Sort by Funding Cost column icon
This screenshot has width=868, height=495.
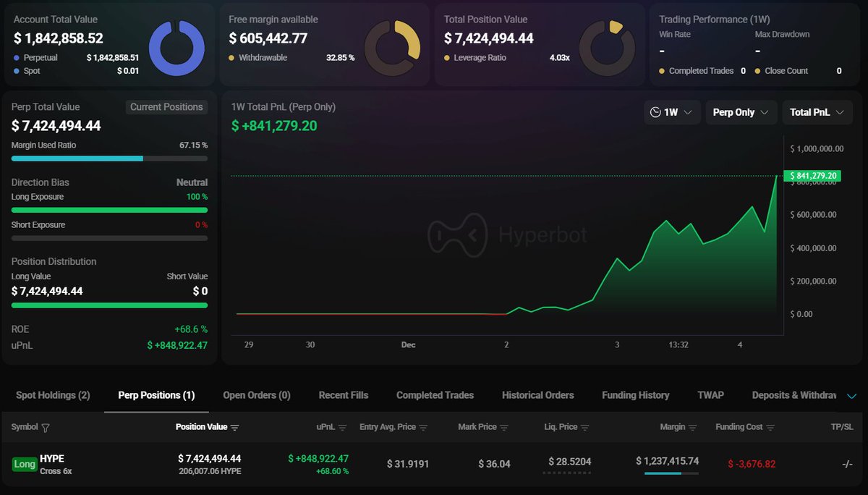pos(770,428)
